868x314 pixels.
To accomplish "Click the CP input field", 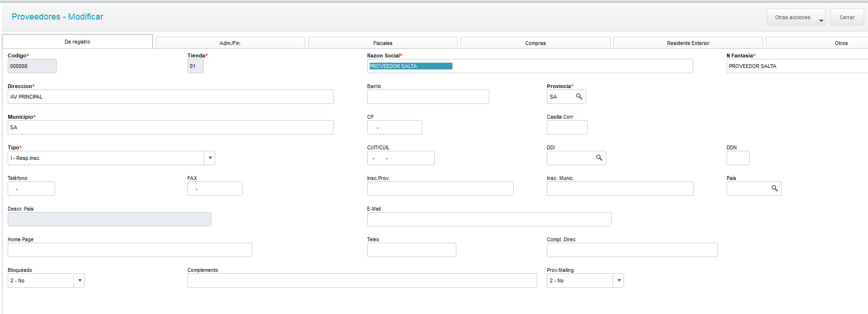I will pyautogui.click(x=394, y=127).
